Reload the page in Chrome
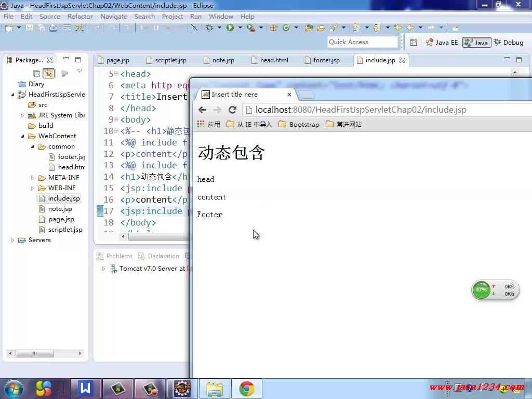Image resolution: width=532 pixels, height=399 pixels. click(232, 110)
